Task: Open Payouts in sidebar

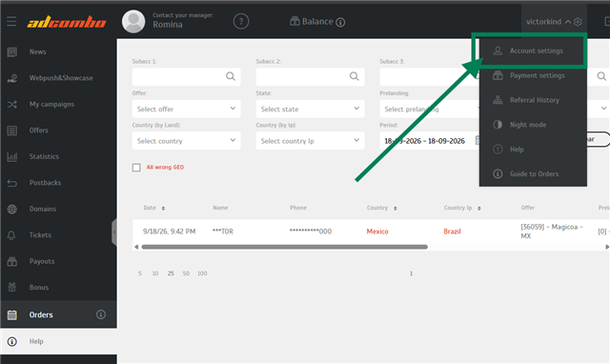Action: 42,261
